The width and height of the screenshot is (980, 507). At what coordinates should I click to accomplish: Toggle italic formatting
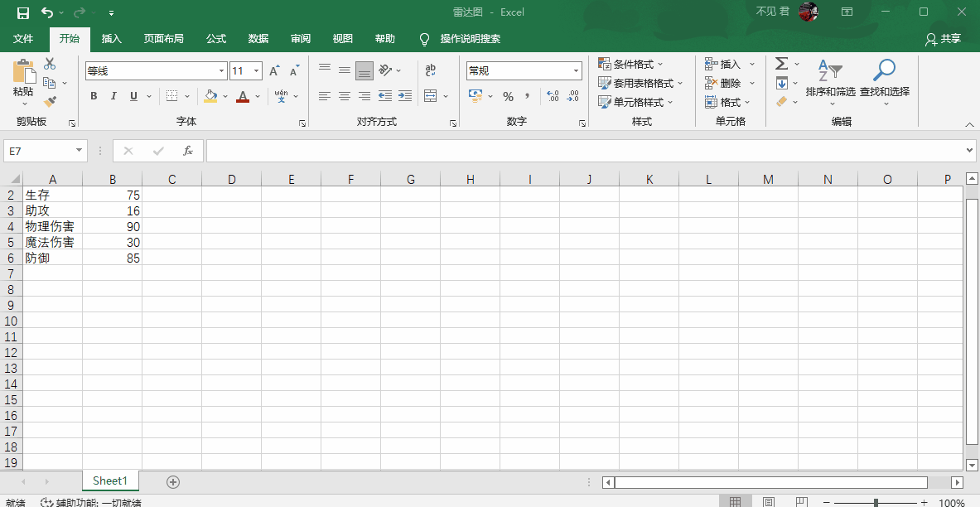[x=113, y=96]
